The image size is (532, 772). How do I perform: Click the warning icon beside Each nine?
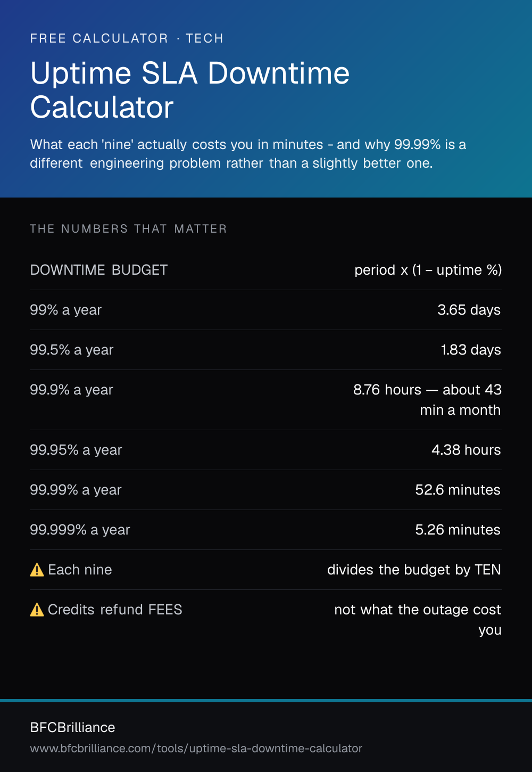coord(37,570)
